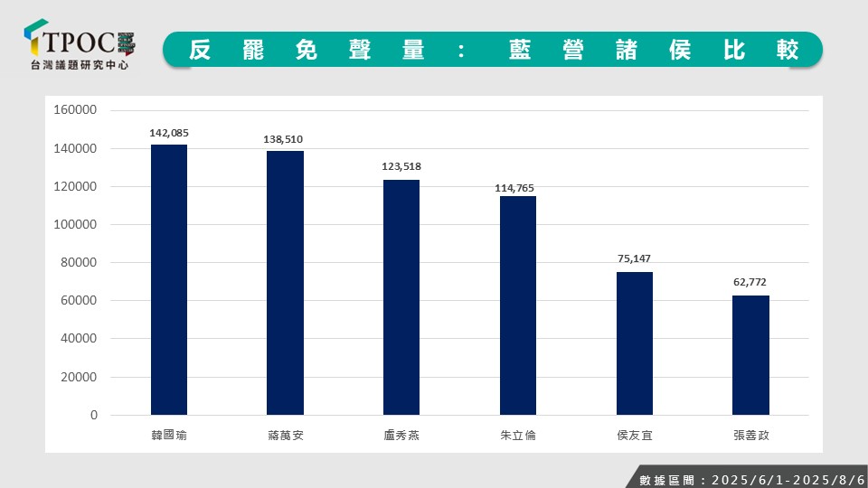Select the 80000 y-axis tick label
The width and height of the screenshot is (868, 488).
[78, 263]
